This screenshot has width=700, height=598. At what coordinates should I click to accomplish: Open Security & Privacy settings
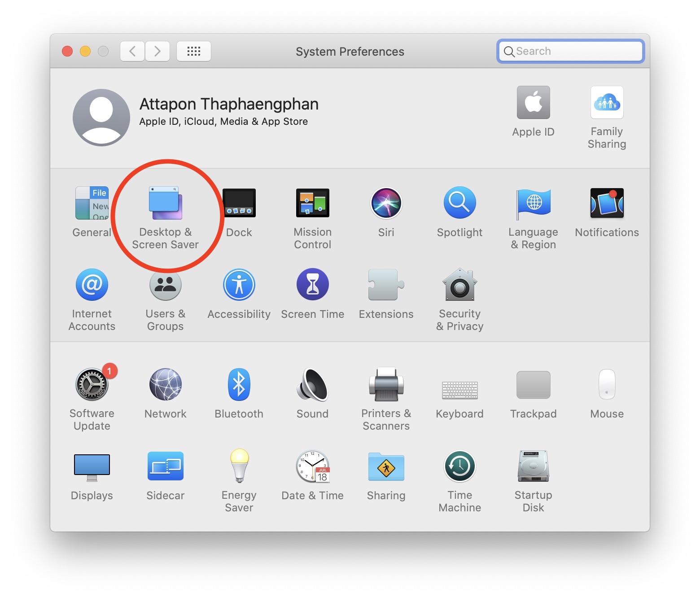pyautogui.click(x=459, y=286)
